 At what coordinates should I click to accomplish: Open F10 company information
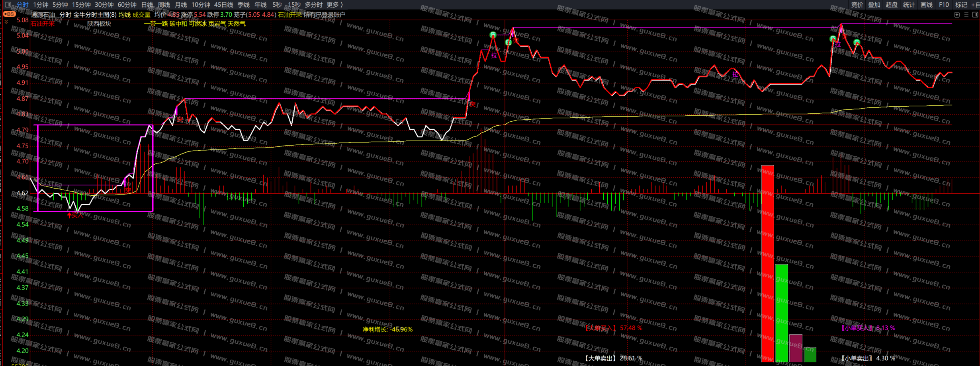[944, 5]
